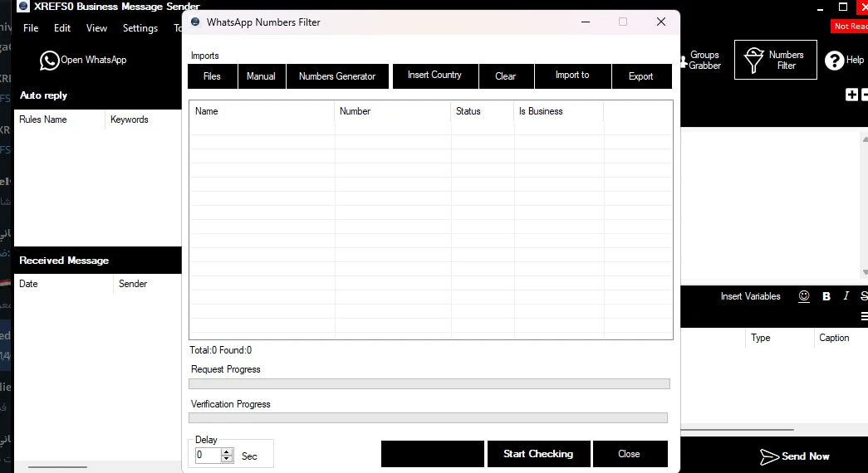868x473 pixels.
Task: Click the Close button in filter dialog
Action: pyautogui.click(x=630, y=454)
